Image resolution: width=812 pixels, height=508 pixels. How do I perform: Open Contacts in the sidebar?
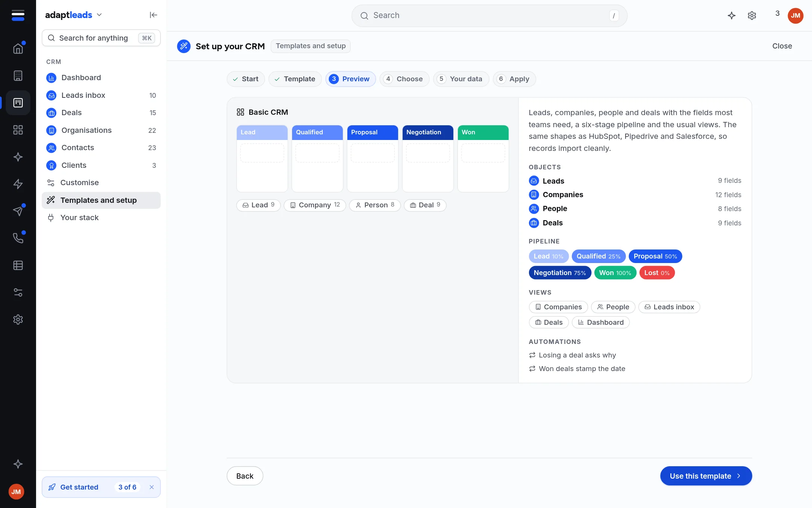pyautogui.click(x=101, y=148)
